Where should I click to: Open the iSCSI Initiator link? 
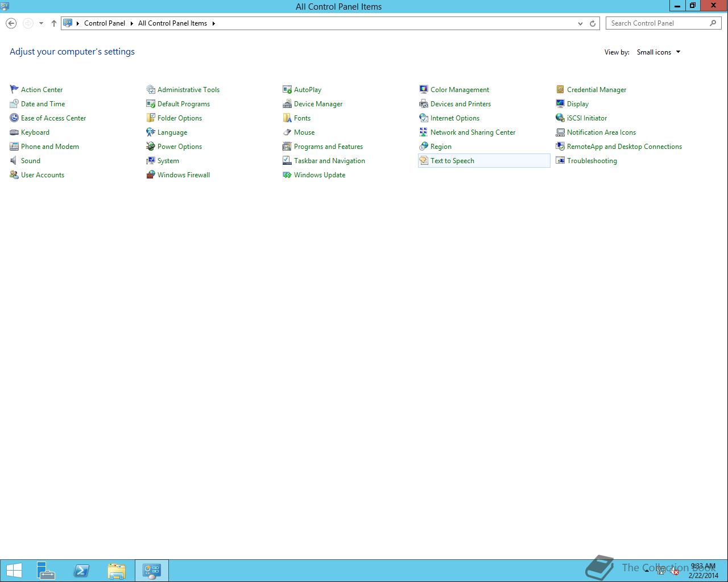tap(587, 118)
